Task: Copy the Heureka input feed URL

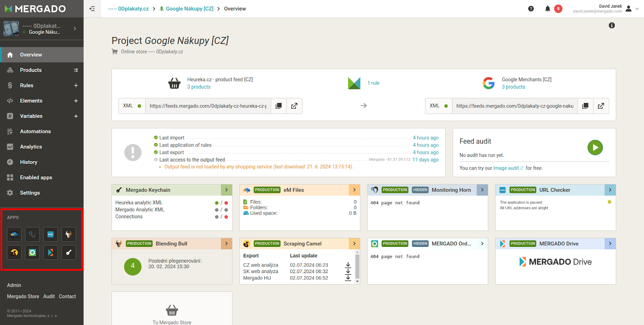Action: point(279,106)
